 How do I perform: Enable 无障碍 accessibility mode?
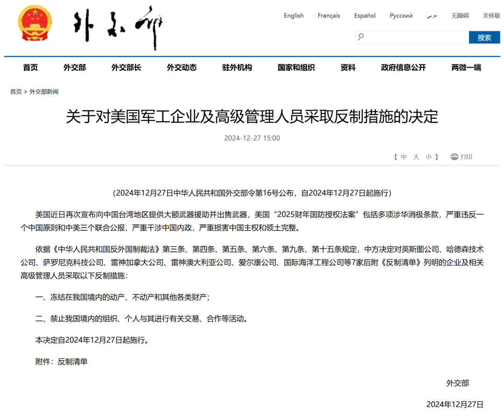coord(460,15)
